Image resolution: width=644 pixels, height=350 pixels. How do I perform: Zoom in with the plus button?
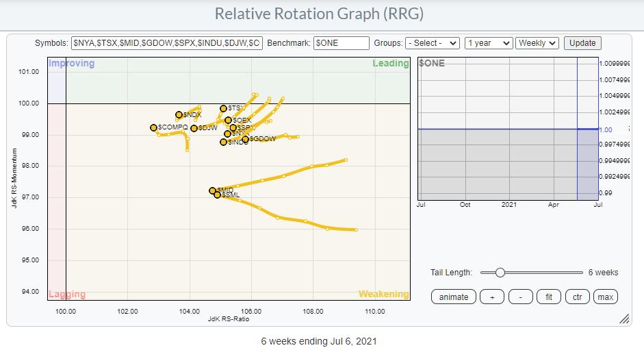pyautogui.click(x=492, y=297)
